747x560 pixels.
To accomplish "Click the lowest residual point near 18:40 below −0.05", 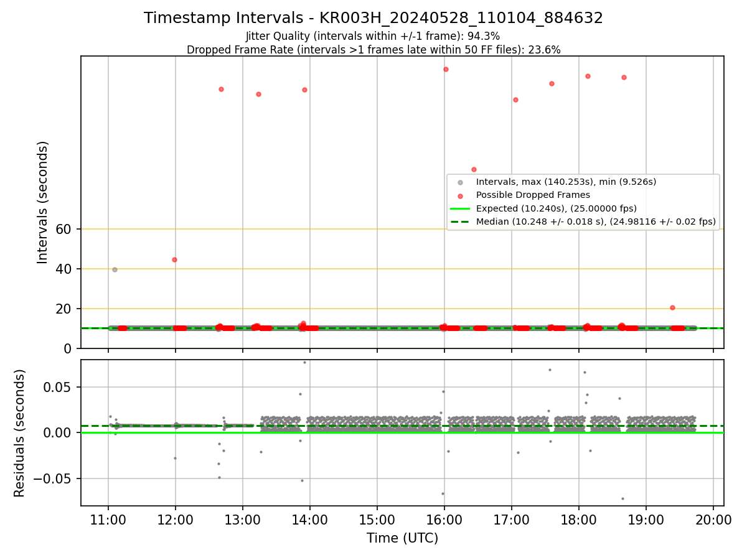I will coord(622,498).
